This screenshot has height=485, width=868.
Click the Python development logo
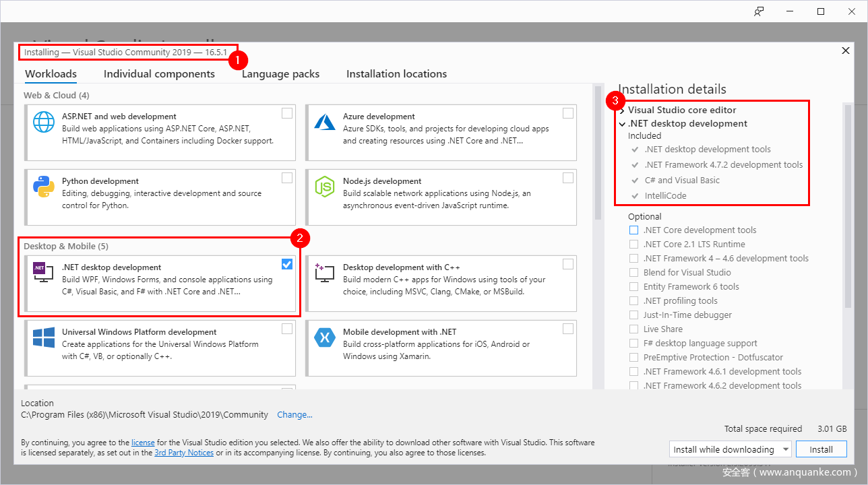(44, 187)
